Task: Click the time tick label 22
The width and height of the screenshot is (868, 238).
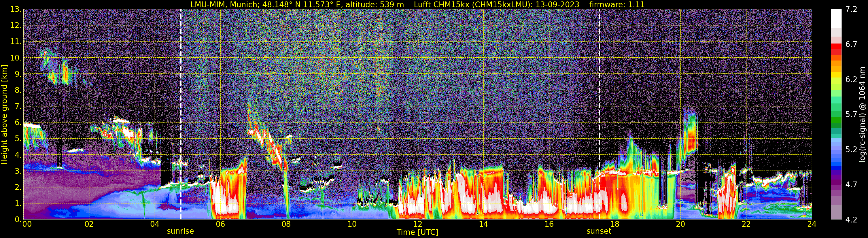Action: (x=746, y=224)
